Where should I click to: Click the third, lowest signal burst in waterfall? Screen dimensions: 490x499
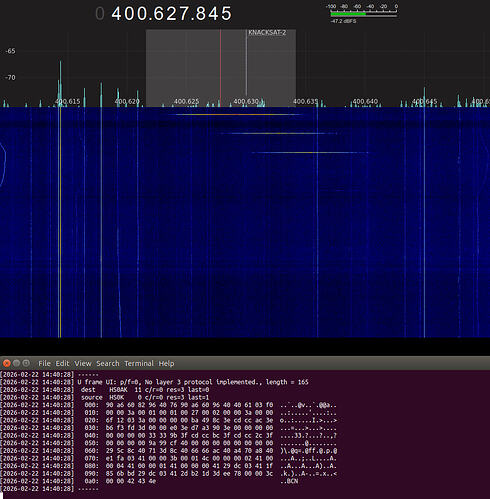[310, 153]
